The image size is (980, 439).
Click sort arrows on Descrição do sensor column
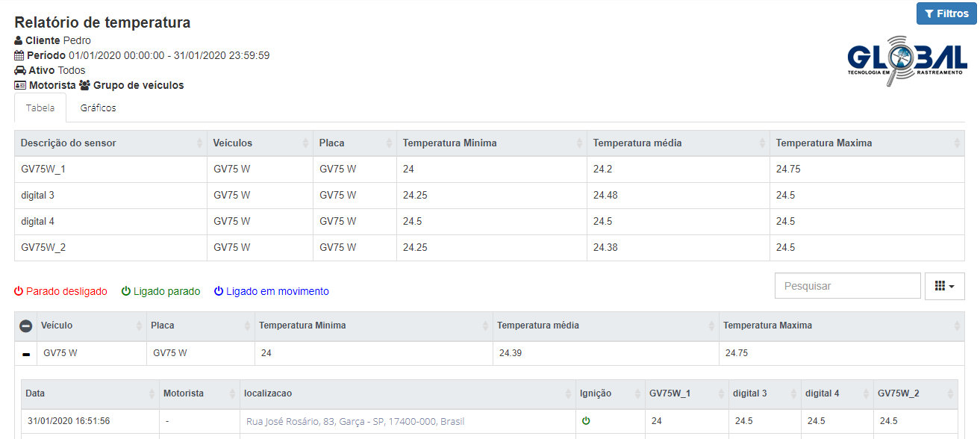[199, 143]
